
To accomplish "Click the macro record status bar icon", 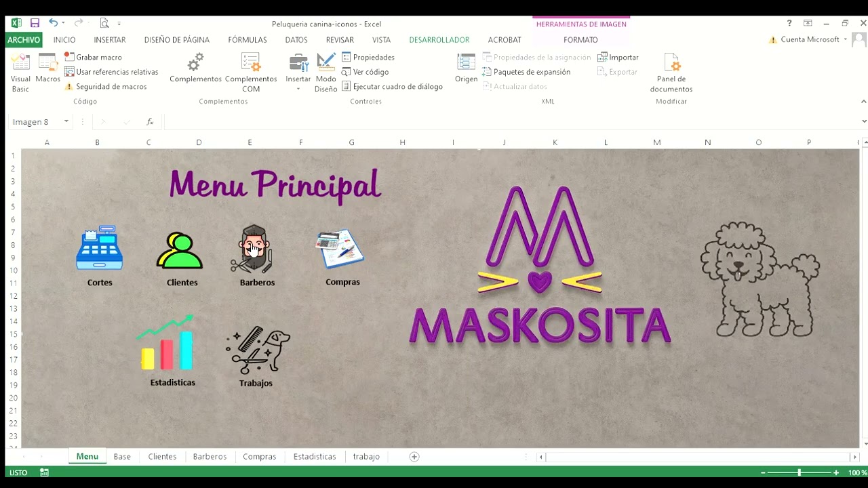I will tap(44, 472).
